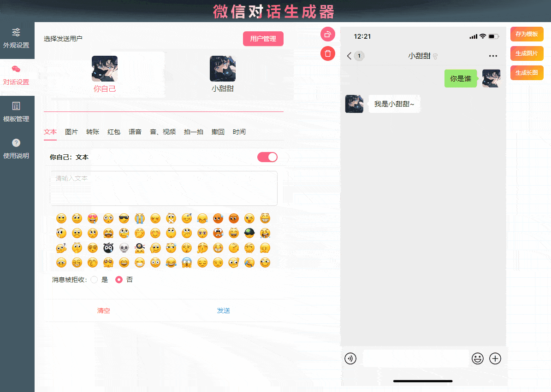Insert the bandaged-mouth emoji
The height and width of the screenshot is (392, 551).
click(171, 218)
